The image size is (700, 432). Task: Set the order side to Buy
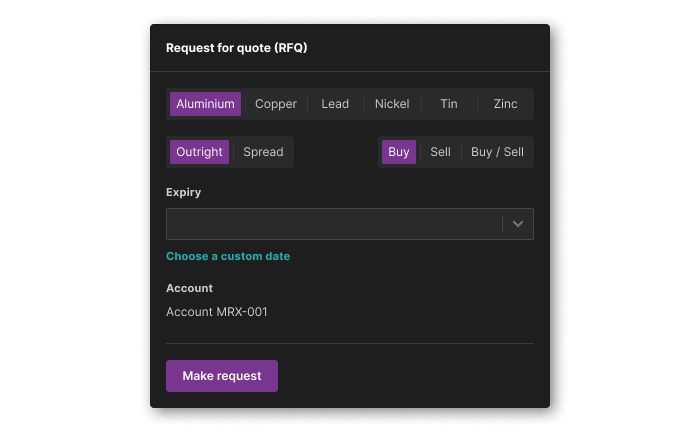tap(399, 152)
